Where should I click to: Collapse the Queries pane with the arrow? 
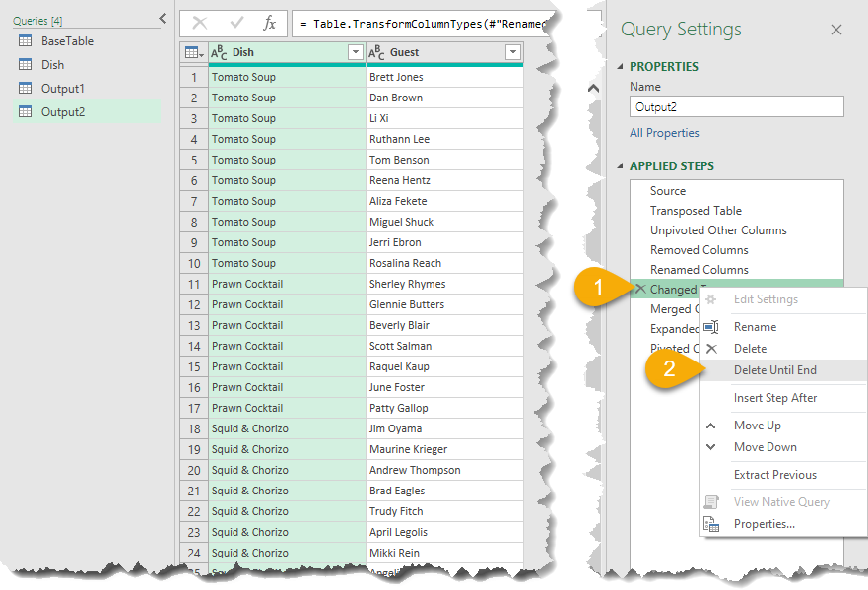(x=162, y=19)
